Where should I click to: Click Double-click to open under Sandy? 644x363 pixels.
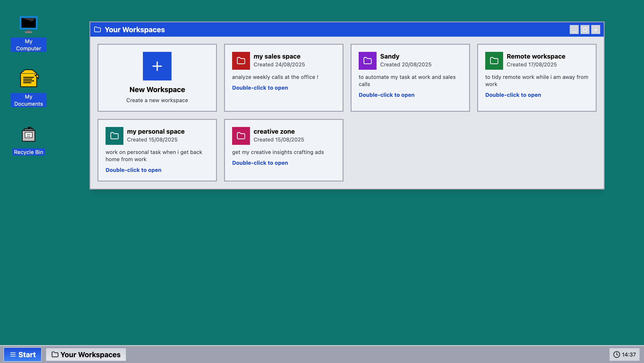click(x=386, y=95)
